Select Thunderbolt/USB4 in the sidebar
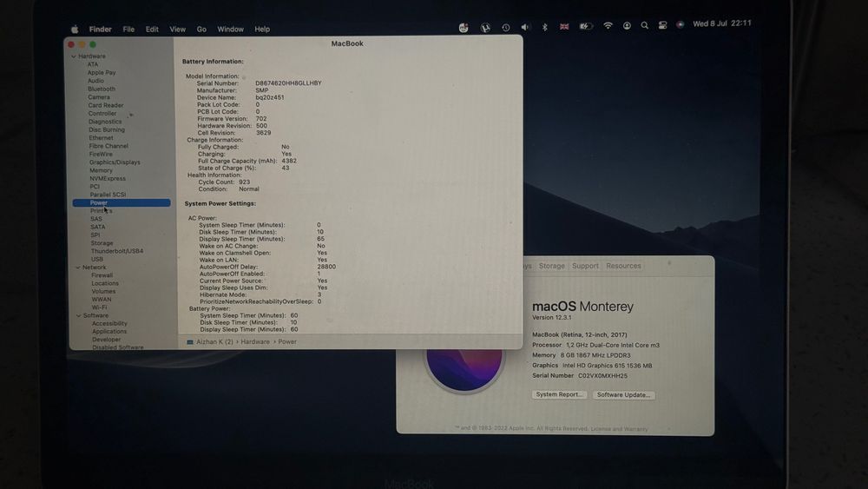 (x=117, y=251)
